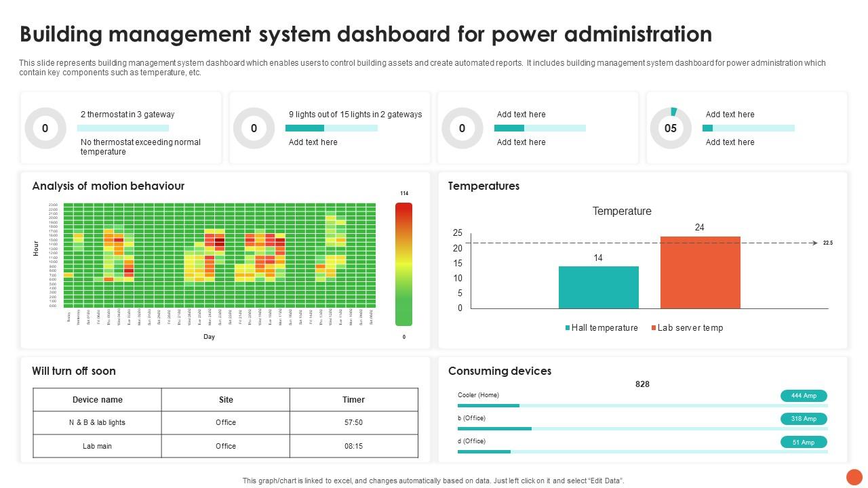Click the Temperatures panel heading

point(484,186)
